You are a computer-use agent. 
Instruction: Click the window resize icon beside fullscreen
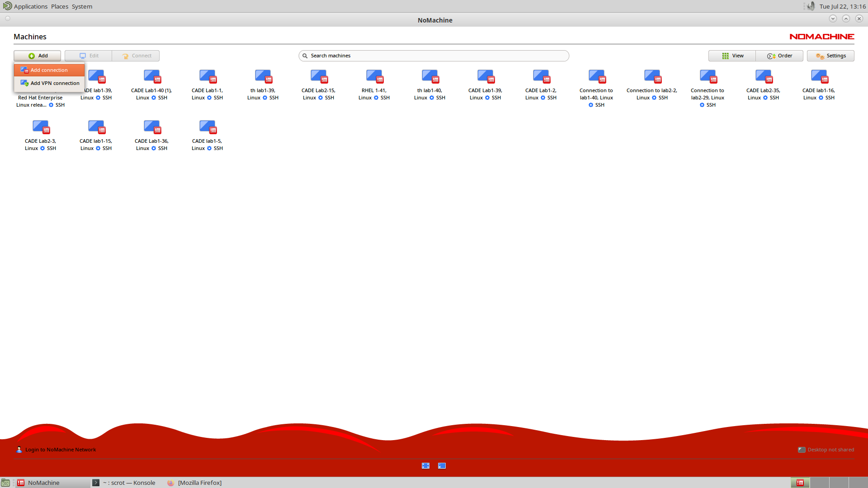[442, 466]
